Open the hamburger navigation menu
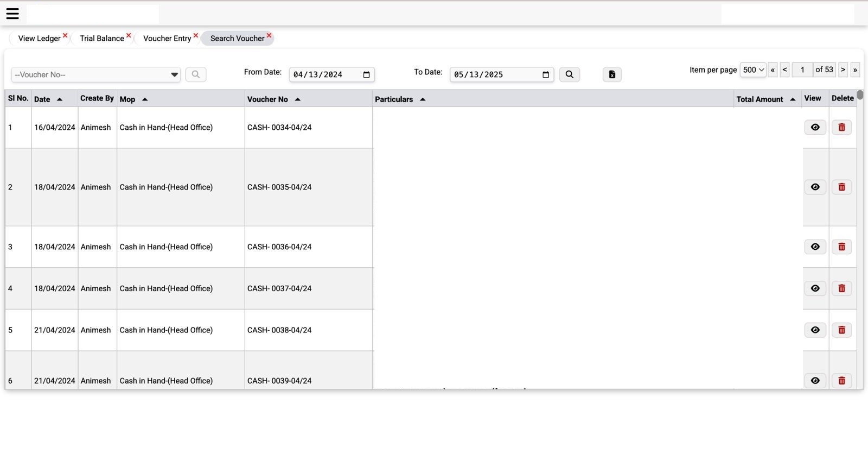 (x=12, y=14)
